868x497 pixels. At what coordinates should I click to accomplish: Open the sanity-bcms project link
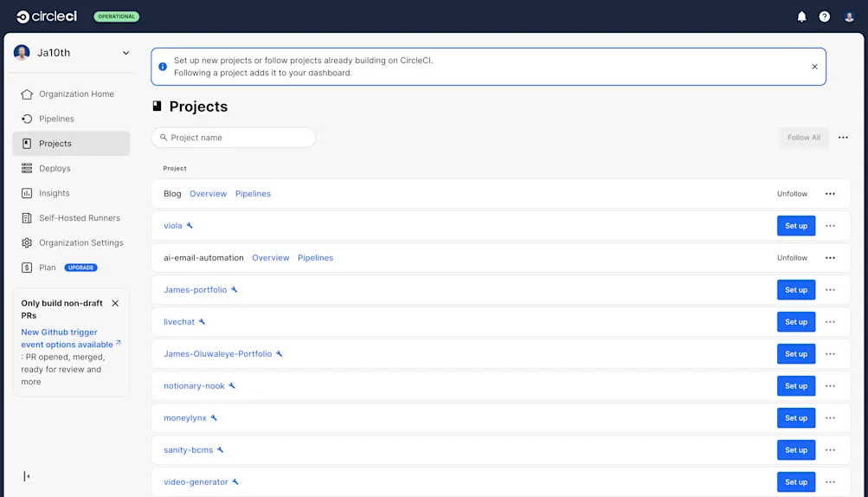click(x=188, y=450)
